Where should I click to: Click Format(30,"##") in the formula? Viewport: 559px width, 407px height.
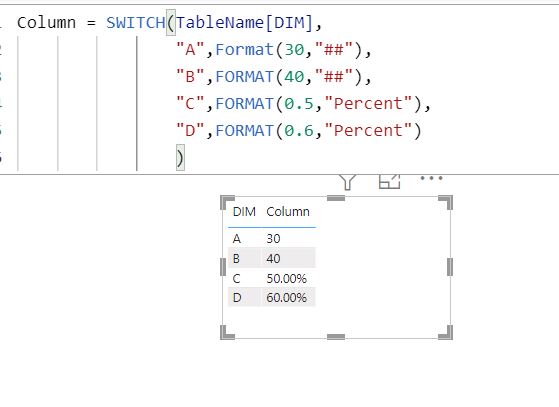289,49
